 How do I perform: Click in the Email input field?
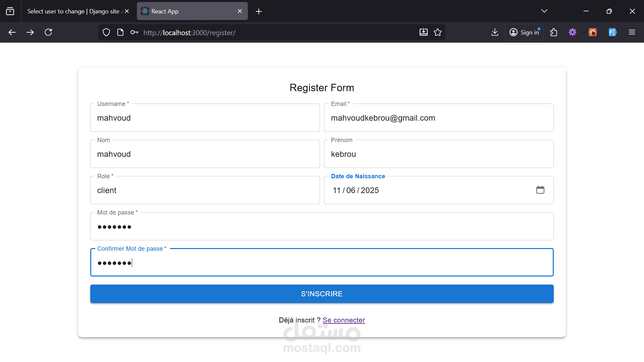point(438,118)
